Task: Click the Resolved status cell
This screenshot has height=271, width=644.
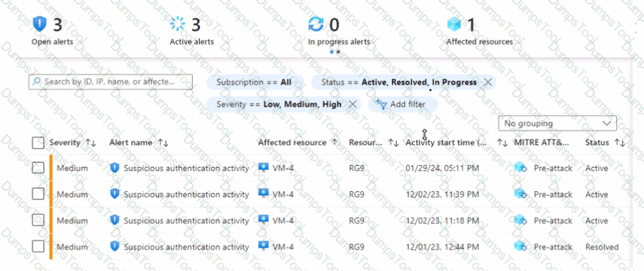Action: pyautogui.click(x=602, y=247)
